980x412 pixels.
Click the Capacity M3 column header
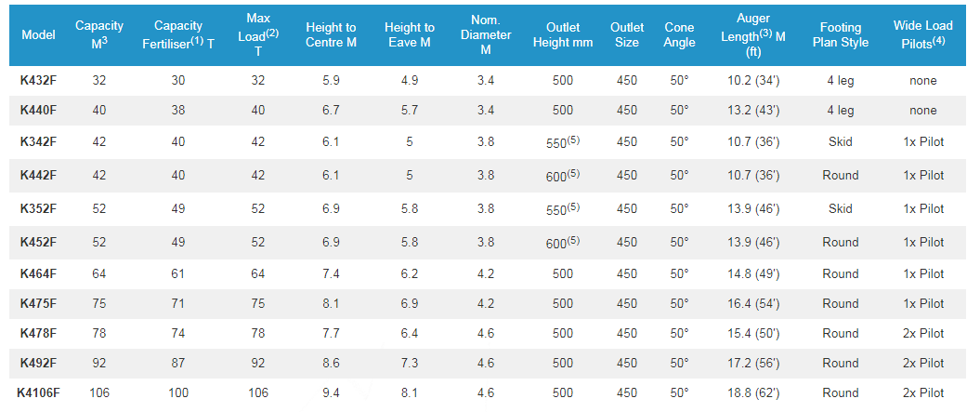coord(99,34)
